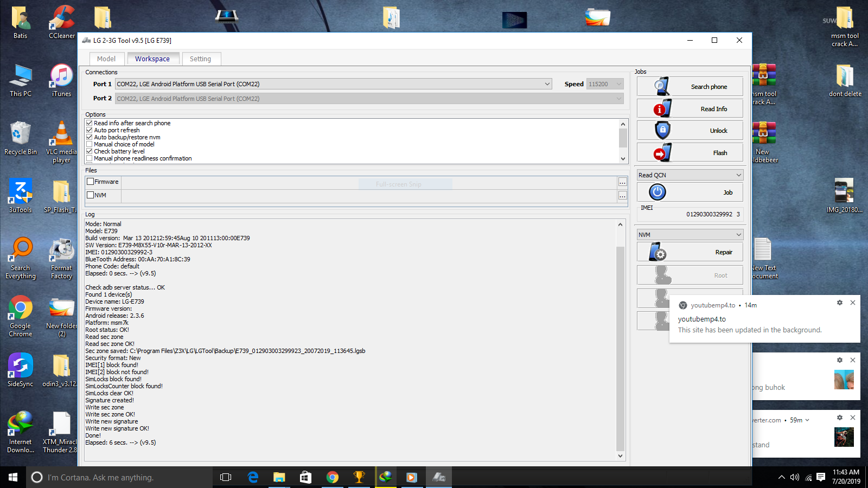Click the Flash button
Viewport: 868px width, 488px height.
pos(690,153)
